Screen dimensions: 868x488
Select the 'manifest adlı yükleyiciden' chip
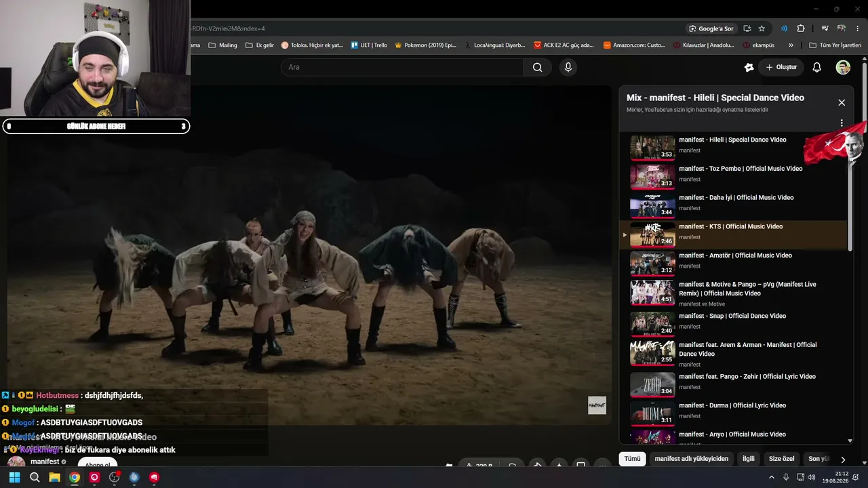click(691, 459)
